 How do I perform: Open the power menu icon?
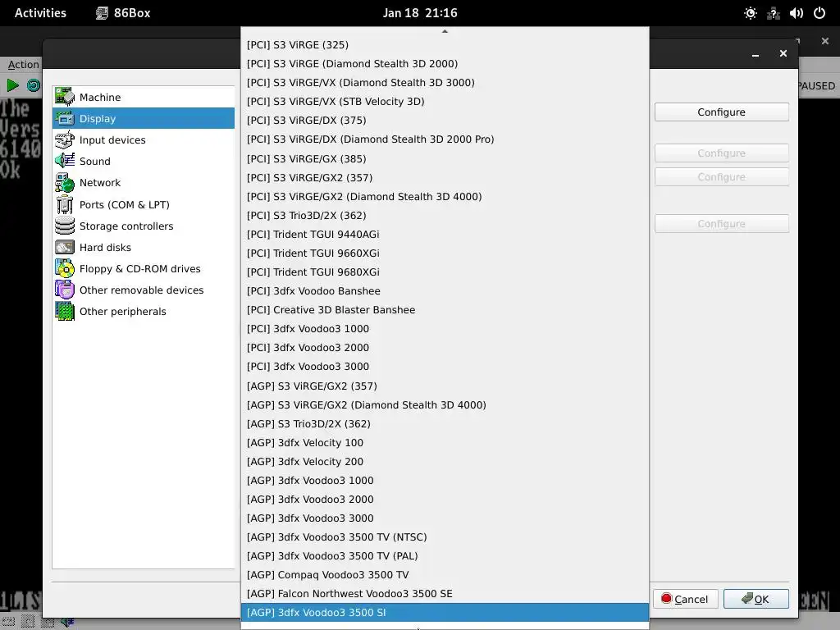point(819,13)
